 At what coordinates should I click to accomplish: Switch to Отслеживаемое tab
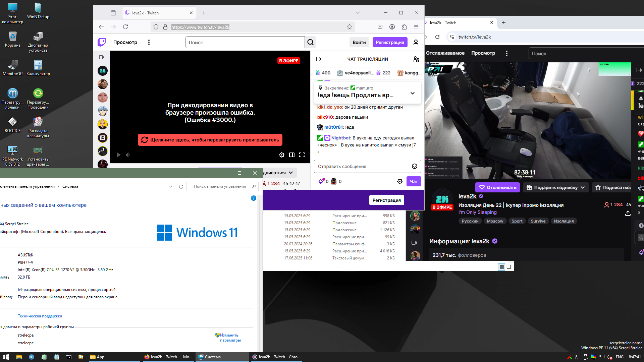445,53
